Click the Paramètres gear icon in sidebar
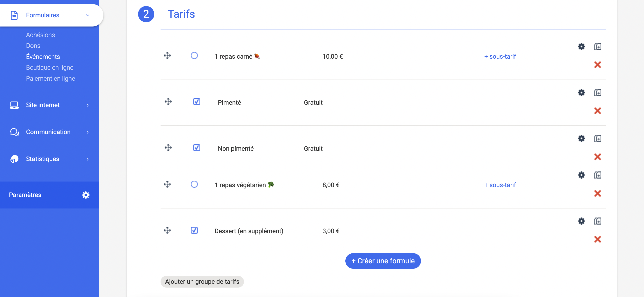This screenshot has height=297, width=644. (x=86, y=195)
